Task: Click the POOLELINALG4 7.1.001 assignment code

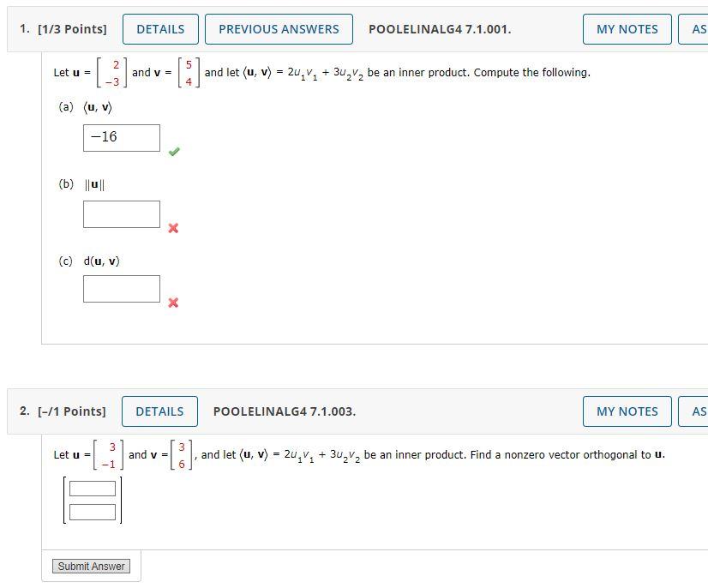Action: pyautogui.click(x=441, y=28)
